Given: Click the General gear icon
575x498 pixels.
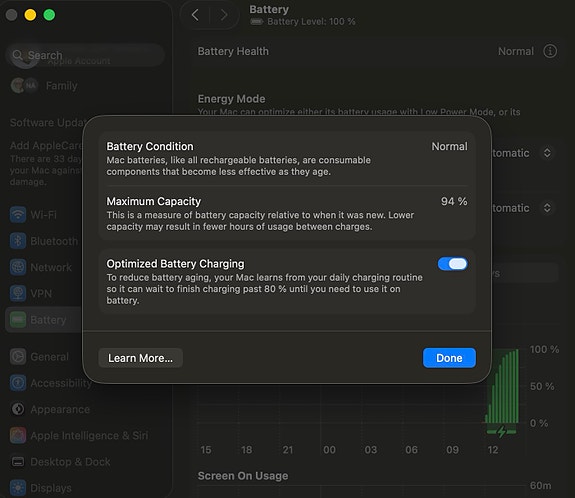Looking at the screenshot, I should 18,356.
